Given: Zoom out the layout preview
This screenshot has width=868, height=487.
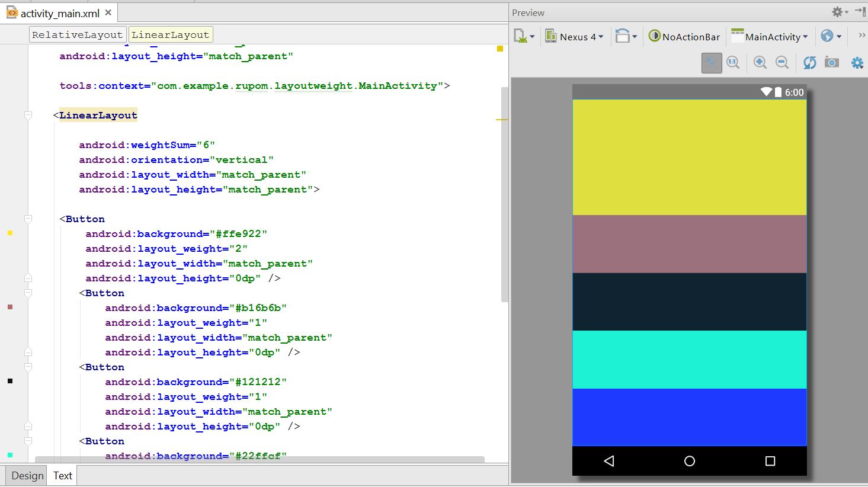Looking at the screenshot, I should [x=782, y=63].
